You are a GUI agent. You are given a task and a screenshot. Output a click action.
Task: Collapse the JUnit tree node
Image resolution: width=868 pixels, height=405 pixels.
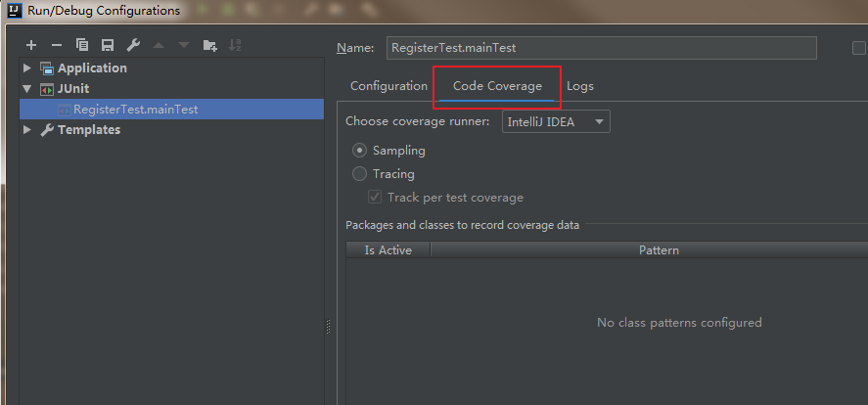tap(27, 88)
